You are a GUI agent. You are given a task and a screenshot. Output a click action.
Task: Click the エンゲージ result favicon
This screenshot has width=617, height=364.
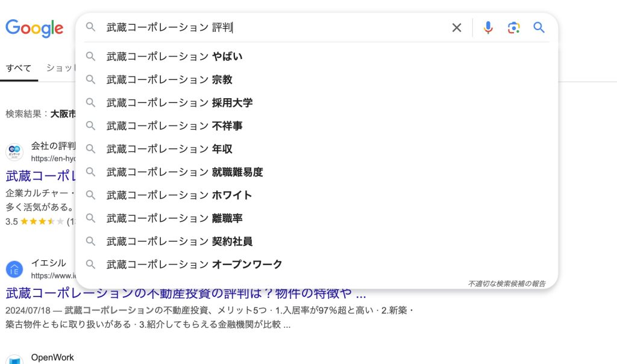click(x=14, y=152)
